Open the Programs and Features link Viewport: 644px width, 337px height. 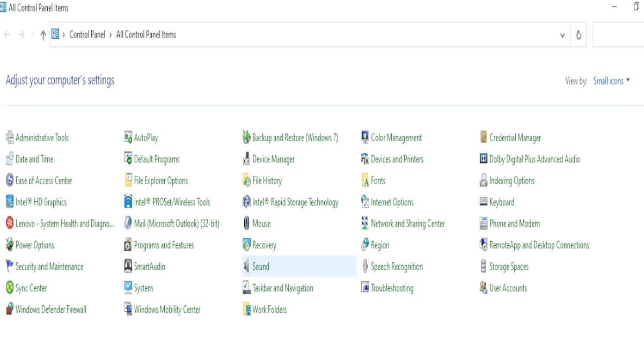tap(164, 245)
